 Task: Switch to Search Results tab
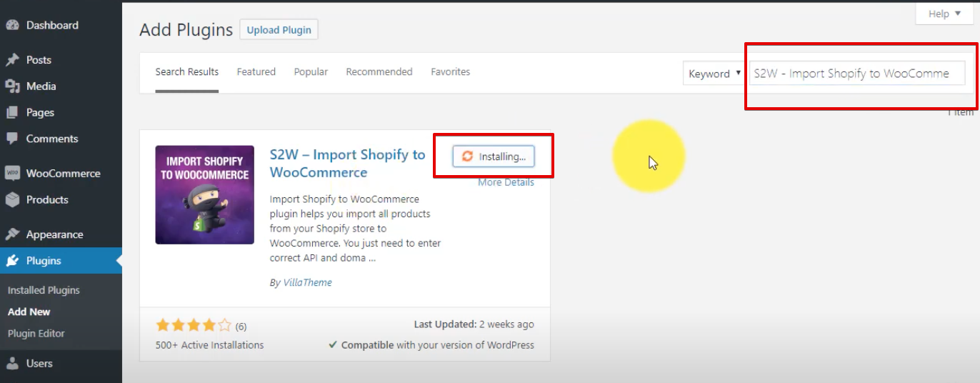pos(187,72)
